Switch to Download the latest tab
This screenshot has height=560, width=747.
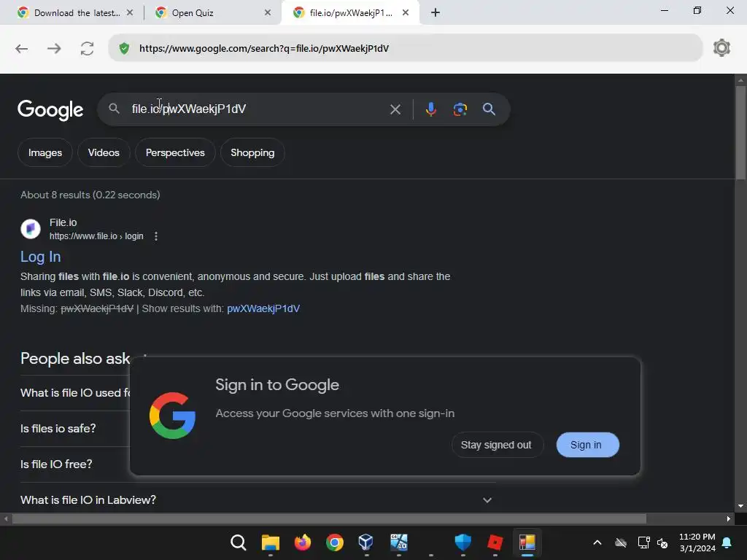tap(75, 13)
